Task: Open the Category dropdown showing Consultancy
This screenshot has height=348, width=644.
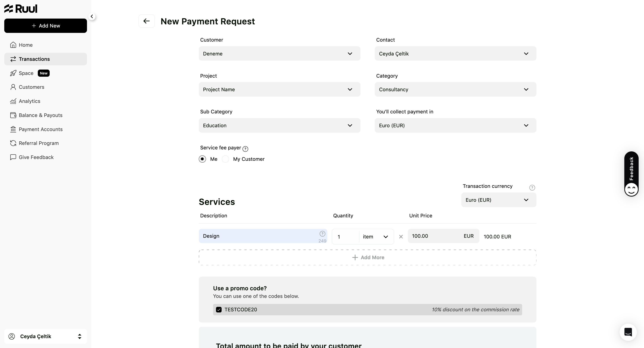Action: pyautogui.click(x=455, y=89)
